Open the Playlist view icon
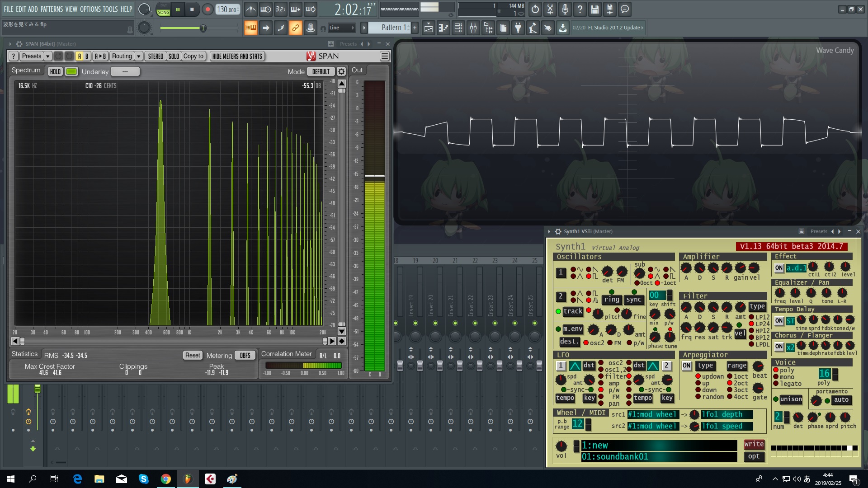This screenshot has width=868, height=488. click(428, 28)
